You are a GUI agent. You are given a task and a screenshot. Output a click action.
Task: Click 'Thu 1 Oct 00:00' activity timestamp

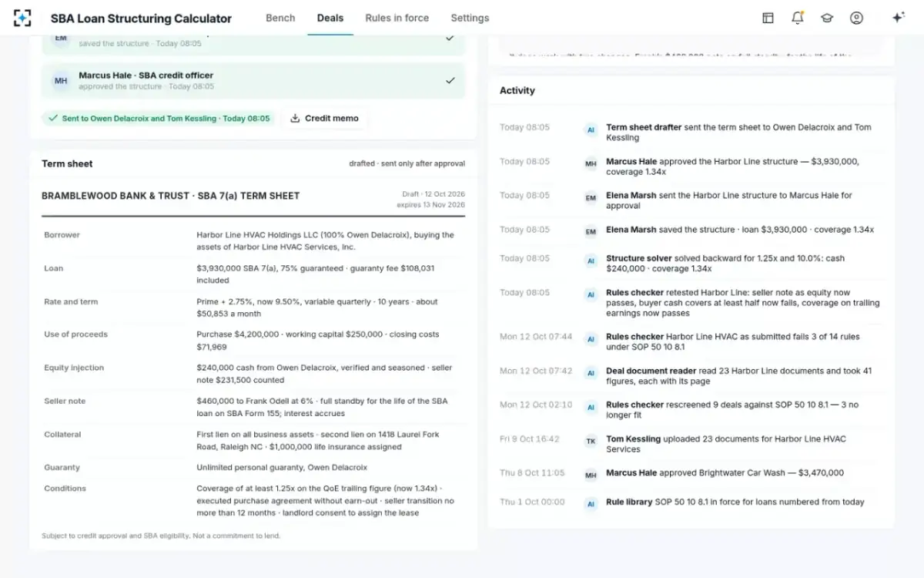coord(532,502)
